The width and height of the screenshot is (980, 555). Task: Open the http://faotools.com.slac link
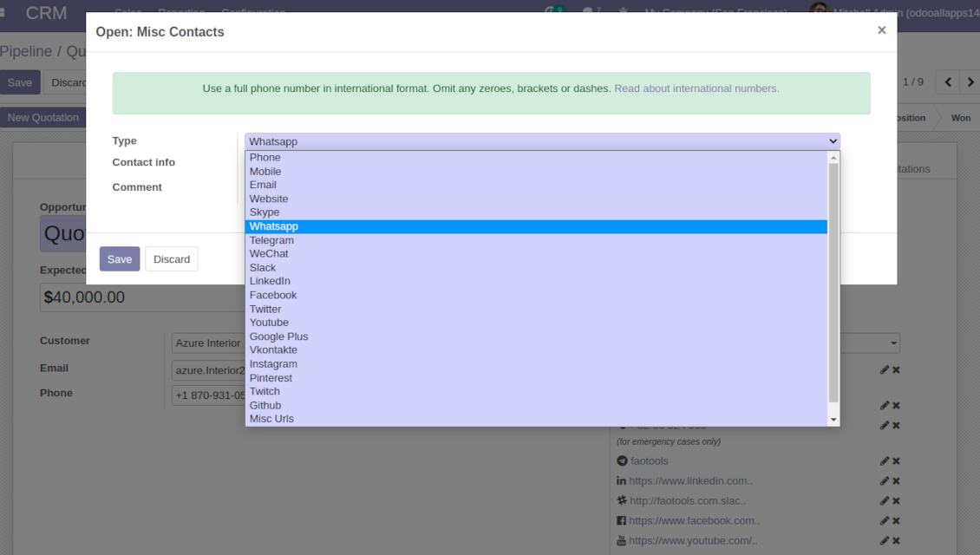(x=688, y=500)
